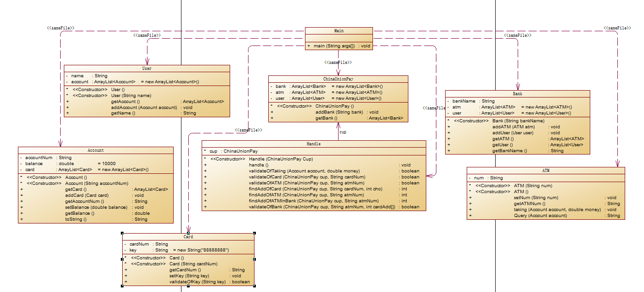
Task: Click the Bank class header
Action: pos(518,94)
